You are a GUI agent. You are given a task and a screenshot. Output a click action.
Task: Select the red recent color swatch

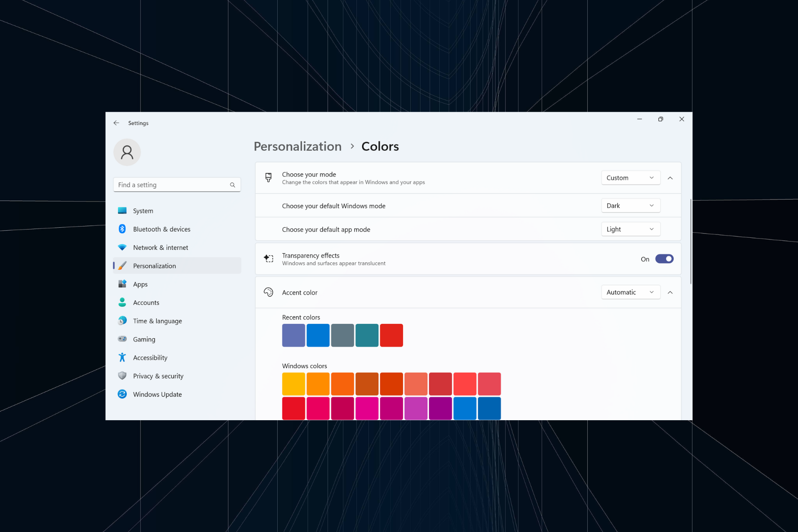[391, 335]
